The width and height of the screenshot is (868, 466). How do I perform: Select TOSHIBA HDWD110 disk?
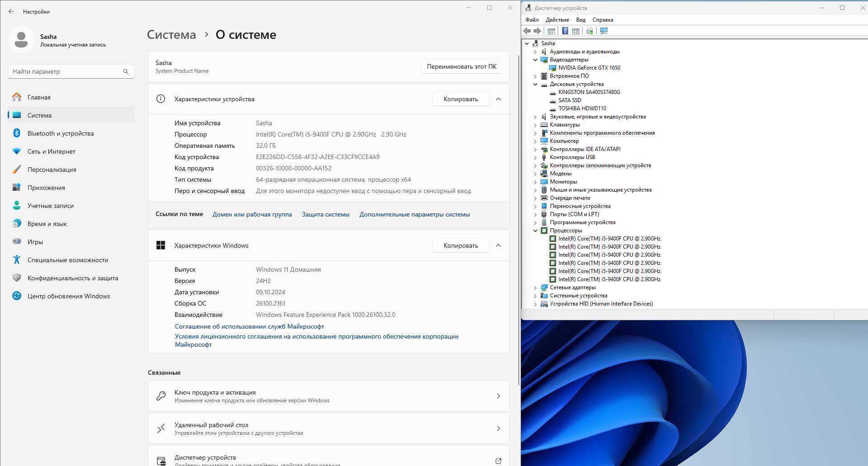[x=582, y=108]
